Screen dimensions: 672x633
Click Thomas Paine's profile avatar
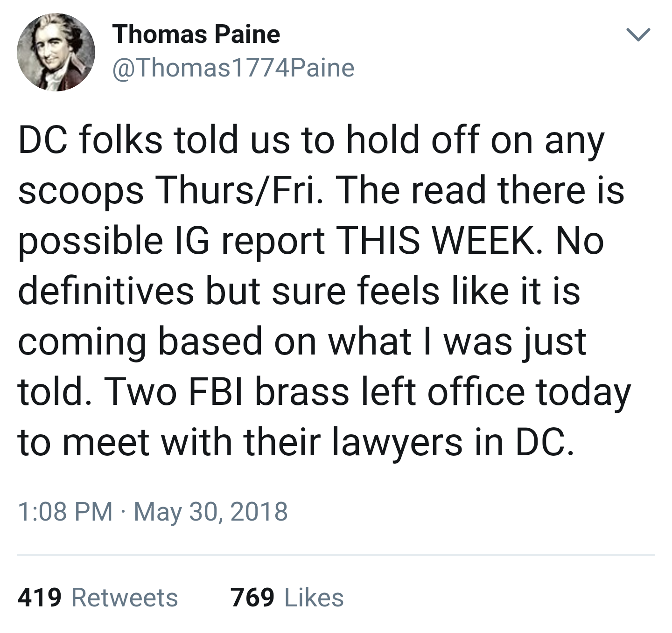pyautogui.click(x=56, y=52)
